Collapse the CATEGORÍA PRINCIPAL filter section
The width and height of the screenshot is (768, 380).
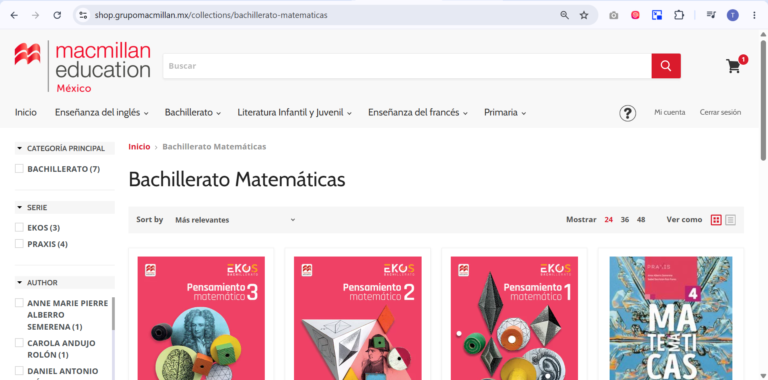(x=65, y=148)
